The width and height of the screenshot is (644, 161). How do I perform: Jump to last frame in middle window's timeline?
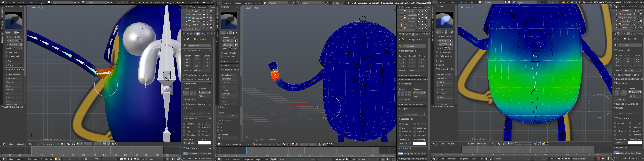click(x=354, y=159)
